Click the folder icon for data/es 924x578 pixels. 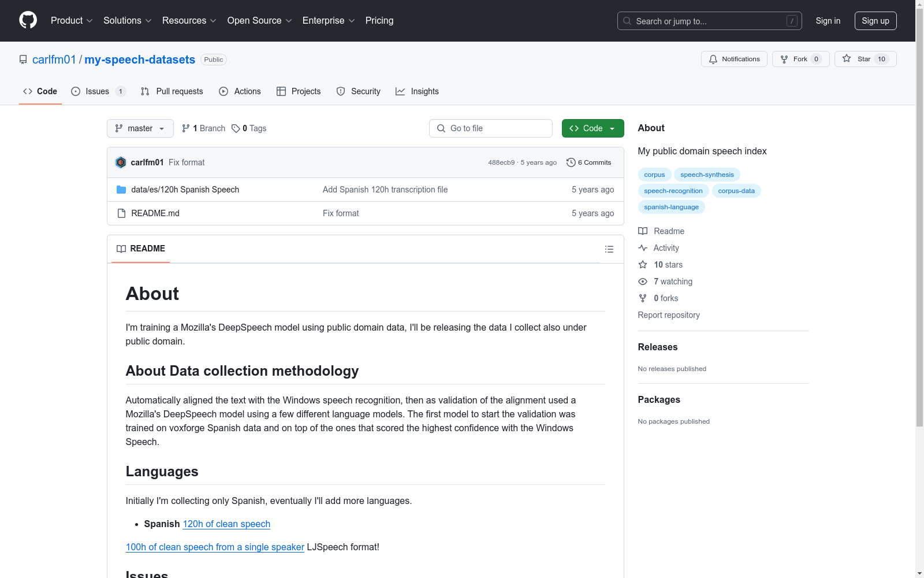(121, 190)
